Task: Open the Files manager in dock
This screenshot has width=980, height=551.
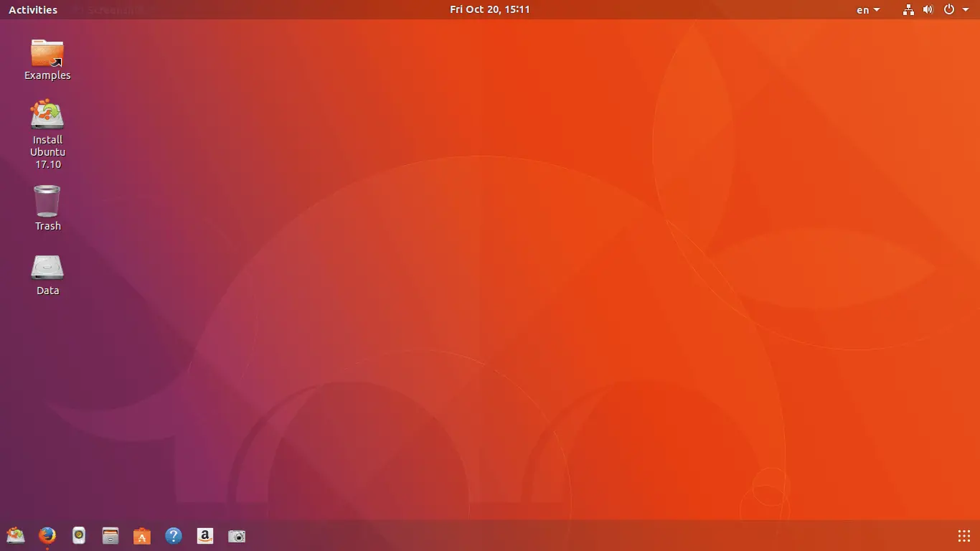Action: point(110,536)
